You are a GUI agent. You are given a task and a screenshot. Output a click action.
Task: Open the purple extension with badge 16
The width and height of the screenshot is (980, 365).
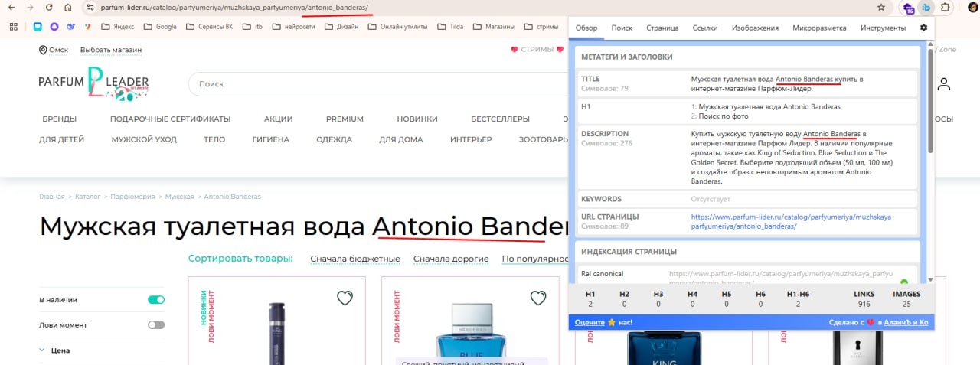pos(908,8)
